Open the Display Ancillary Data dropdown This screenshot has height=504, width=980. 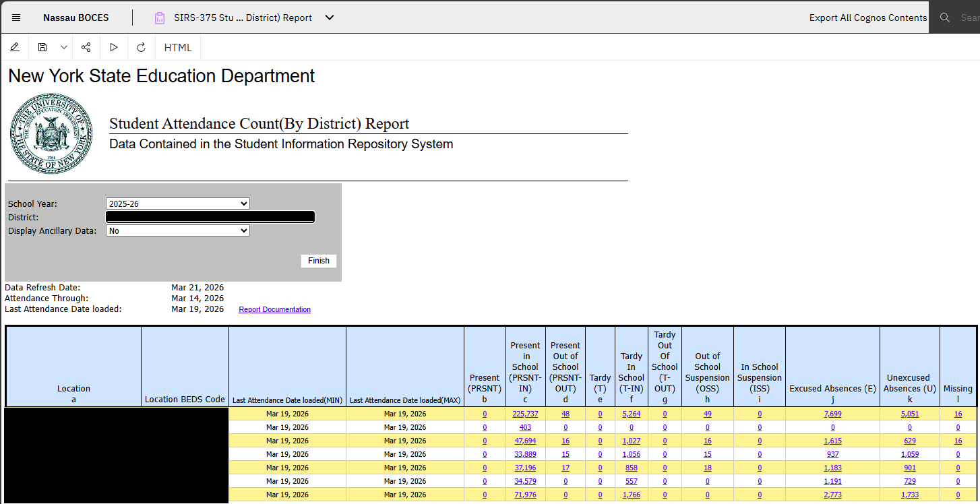(x=178, y=230)
